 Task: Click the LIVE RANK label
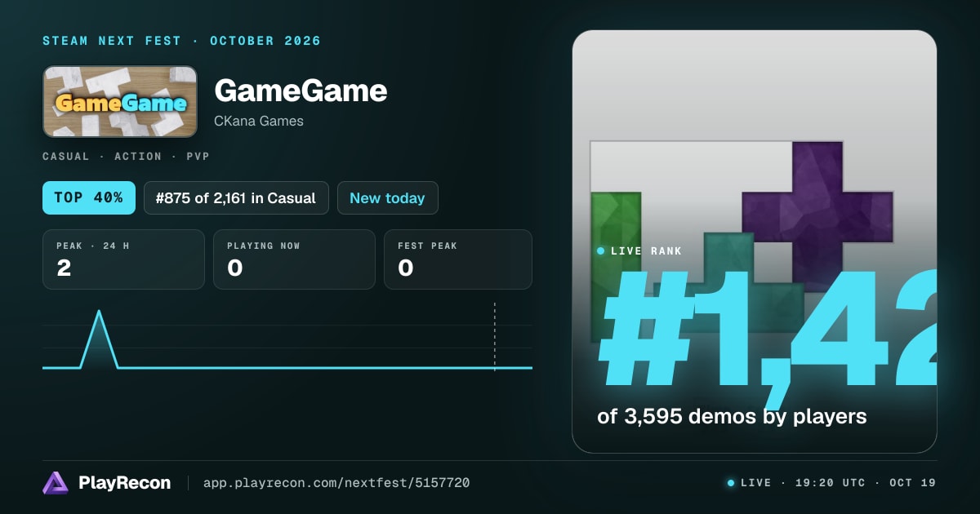pos(646,251)
